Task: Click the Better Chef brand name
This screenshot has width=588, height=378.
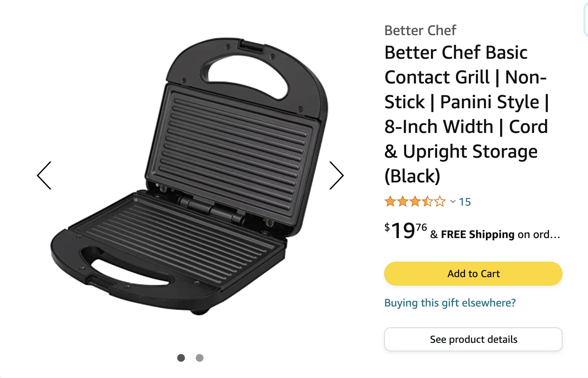Action: (x=420, y=30)
